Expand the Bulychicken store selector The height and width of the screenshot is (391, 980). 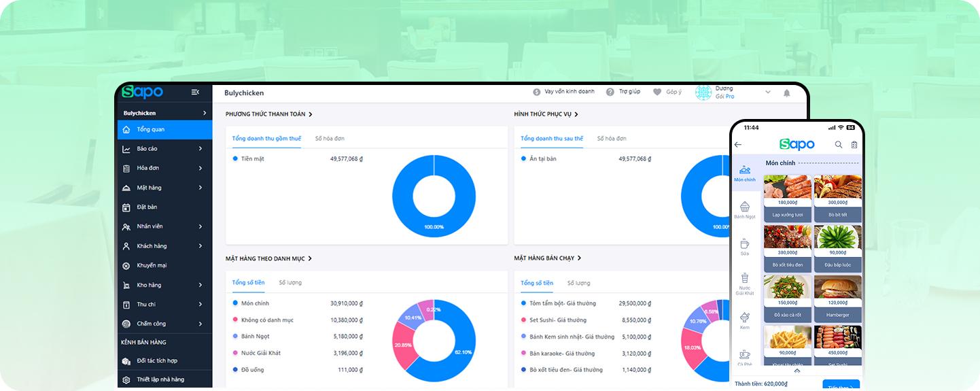[x=205, y=113]
